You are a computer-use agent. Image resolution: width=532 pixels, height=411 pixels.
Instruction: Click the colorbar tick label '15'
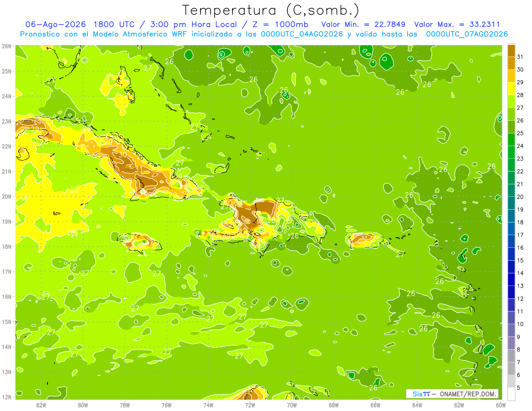click(x=520, y=261)
